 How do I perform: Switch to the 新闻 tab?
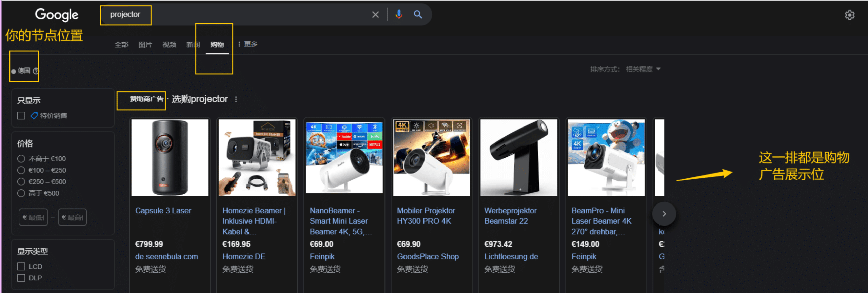click(x=193, y=45)
